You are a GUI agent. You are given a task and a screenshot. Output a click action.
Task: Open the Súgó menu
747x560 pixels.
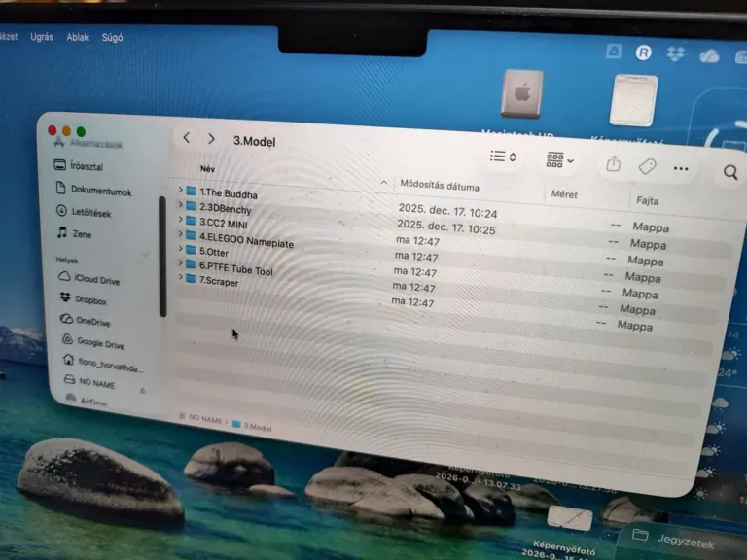click(113, 38)
